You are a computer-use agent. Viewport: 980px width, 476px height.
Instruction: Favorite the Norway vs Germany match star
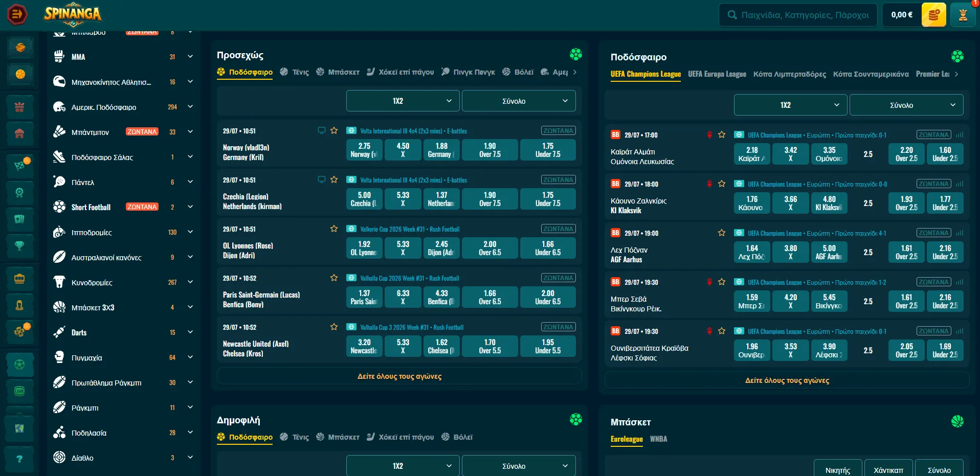334,130
